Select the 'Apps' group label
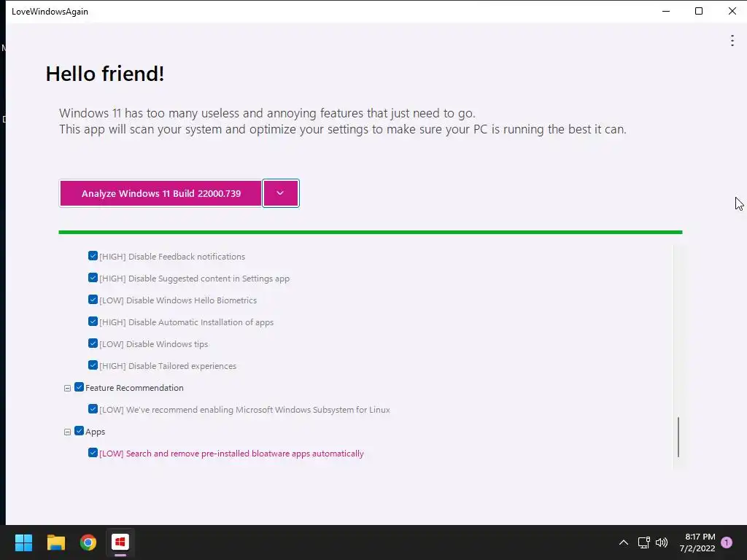 (96, 432)
